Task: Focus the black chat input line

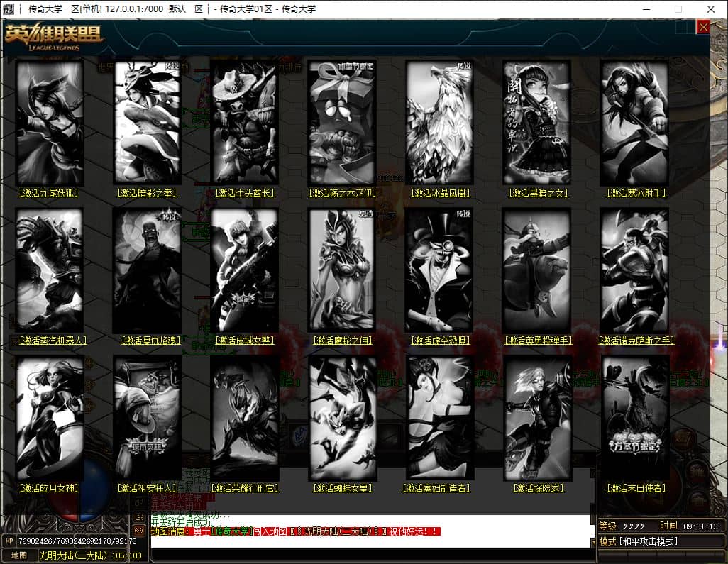Action: coord(371,554)
